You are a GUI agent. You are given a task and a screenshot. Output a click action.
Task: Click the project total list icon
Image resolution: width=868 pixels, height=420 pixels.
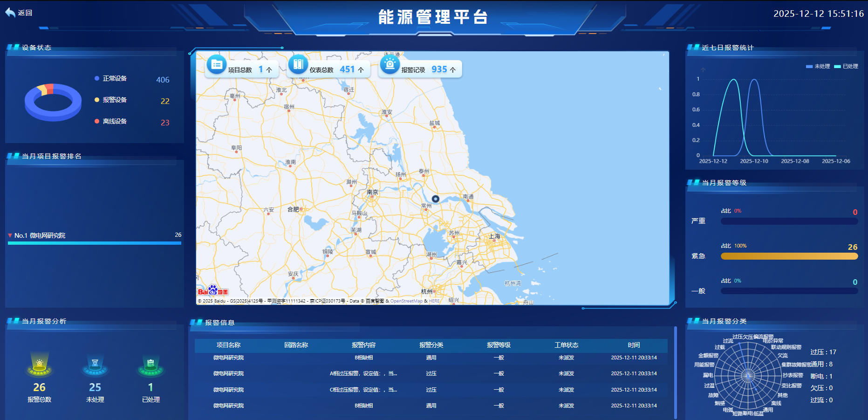coord(216,65)
